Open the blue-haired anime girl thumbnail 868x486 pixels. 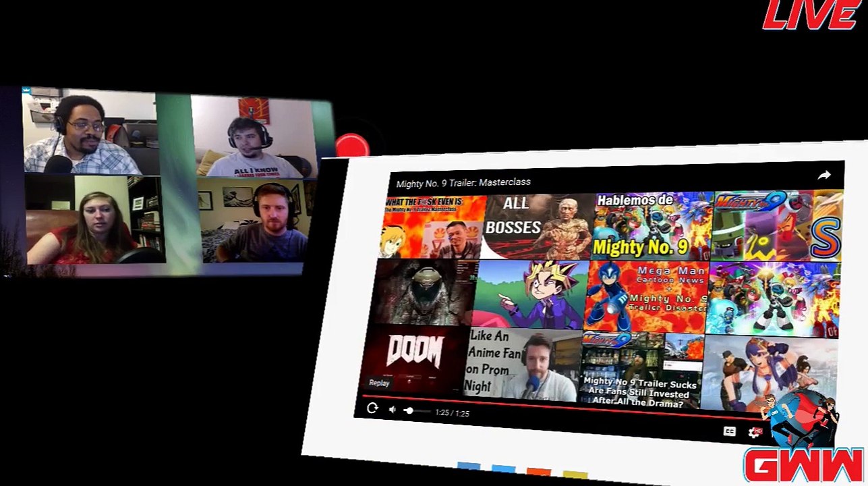(769, 373)
